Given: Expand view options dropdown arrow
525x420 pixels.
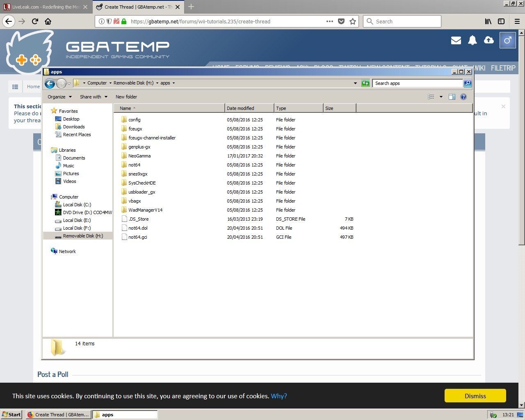Looking at the screenshot, I should pyautogui.click(x=441, y=97).
